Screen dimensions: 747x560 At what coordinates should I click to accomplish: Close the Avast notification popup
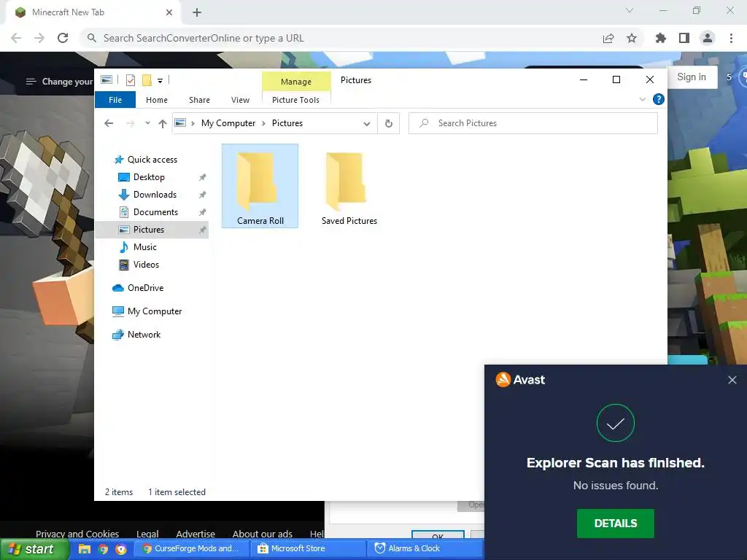click(x=732, y=380)
